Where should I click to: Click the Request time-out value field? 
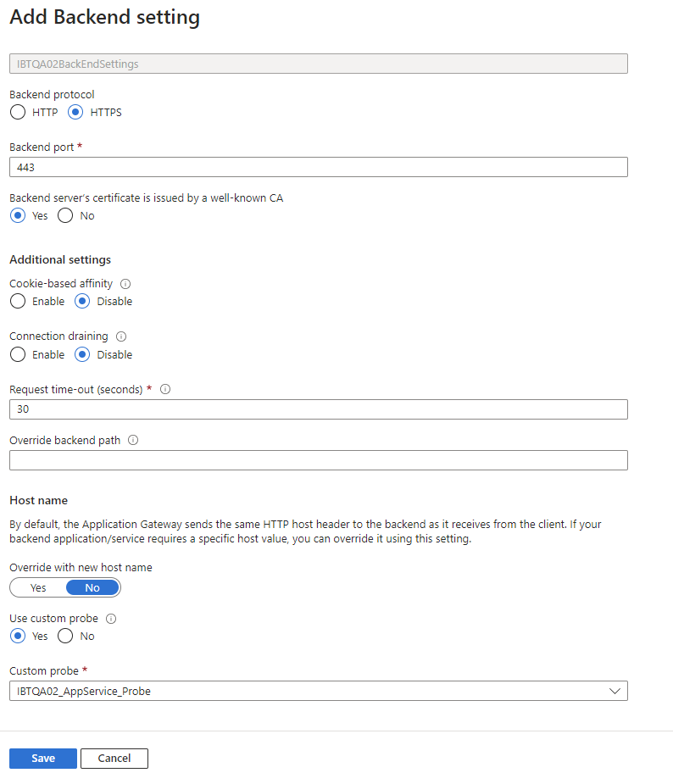coord(318,409)
